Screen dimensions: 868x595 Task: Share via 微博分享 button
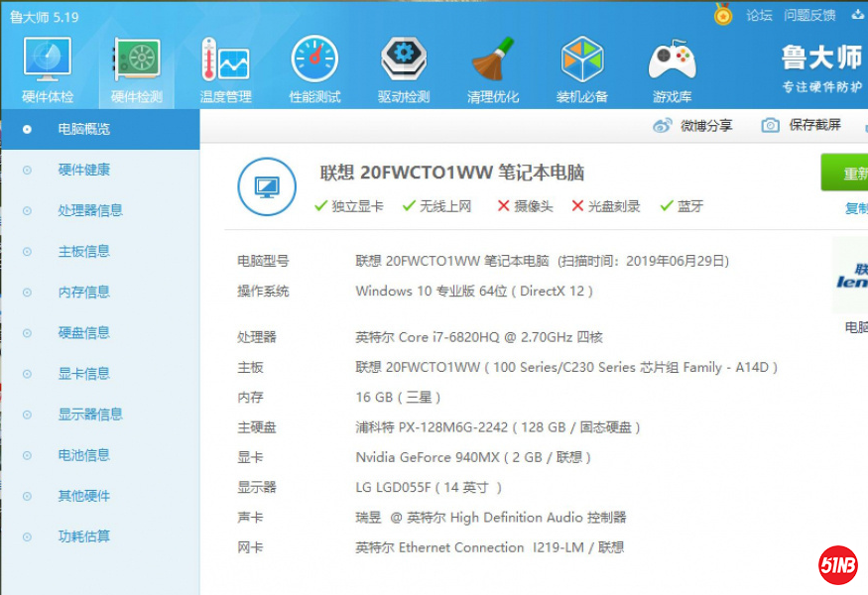tap(692, 125)
